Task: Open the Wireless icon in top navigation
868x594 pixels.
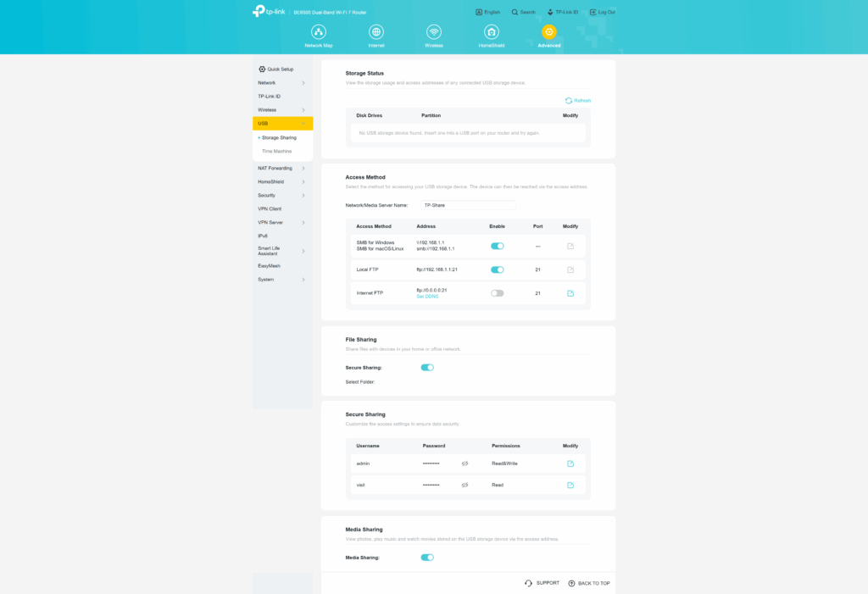Action: (x=434, y=31)
